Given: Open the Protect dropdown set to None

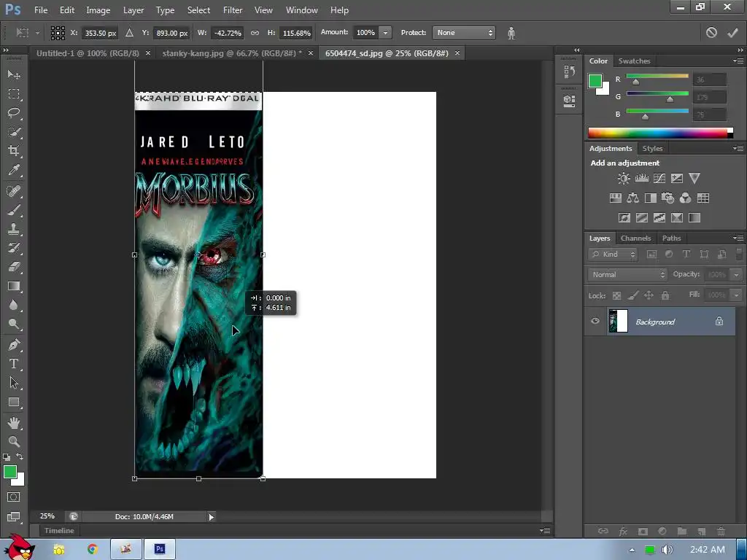Looking at the screenshot, I should 463,33.
